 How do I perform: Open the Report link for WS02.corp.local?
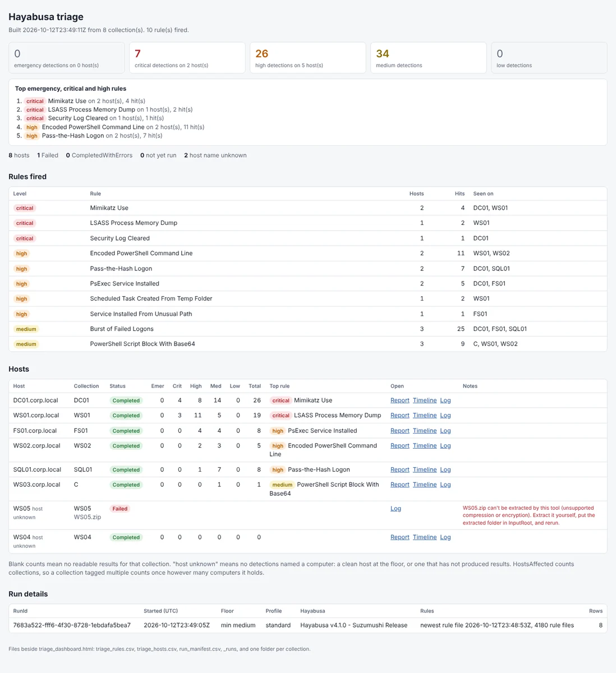(399, 446)
